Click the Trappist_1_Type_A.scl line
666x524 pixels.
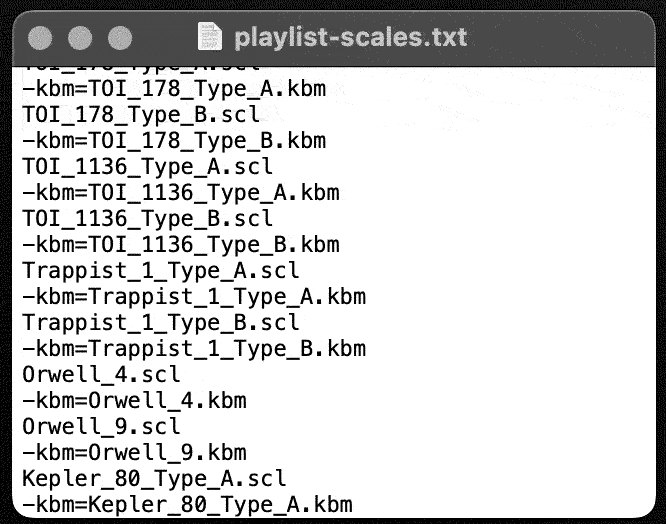click(161, 271)
